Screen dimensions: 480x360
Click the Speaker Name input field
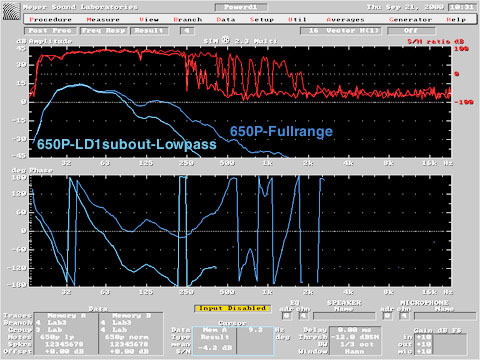[344, 316]
